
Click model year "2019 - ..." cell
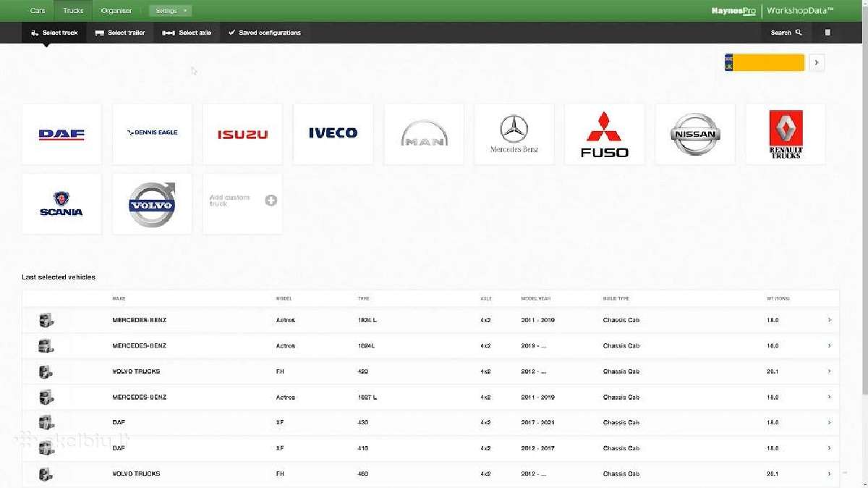pos(533,345)
